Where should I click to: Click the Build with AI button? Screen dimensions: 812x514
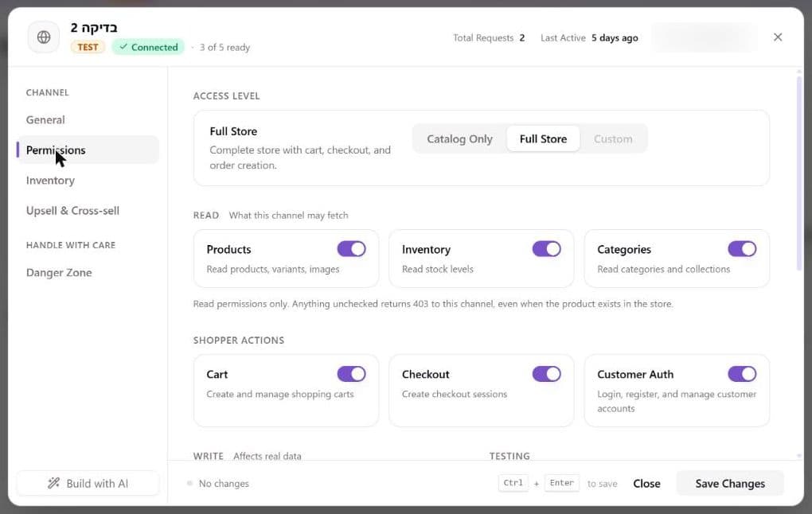pos(88,484)
